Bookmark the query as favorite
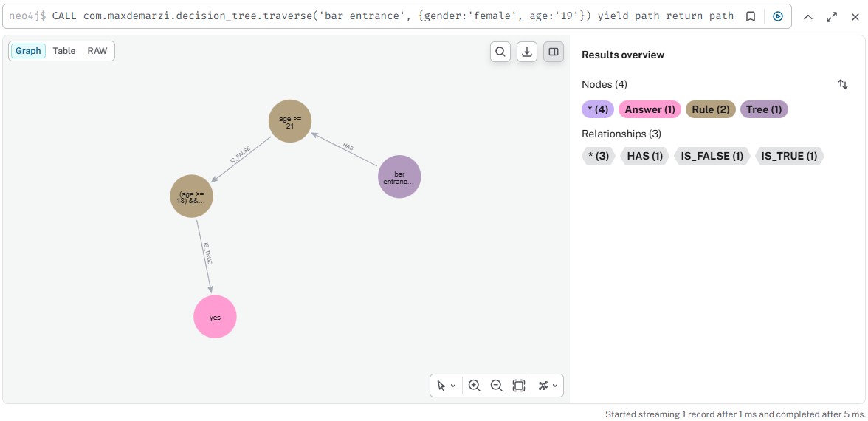Image resolution: width=868 pixels, height=421 pixels. 751,16
